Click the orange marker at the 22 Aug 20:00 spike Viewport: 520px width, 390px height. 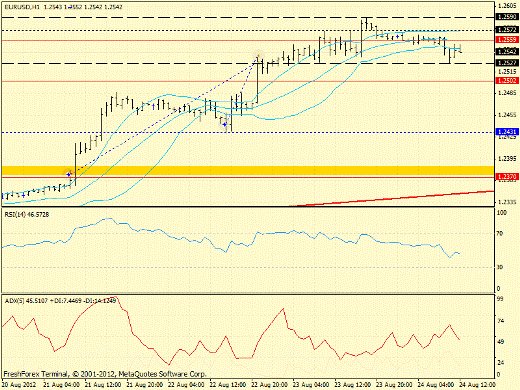[x=258, y=57]
